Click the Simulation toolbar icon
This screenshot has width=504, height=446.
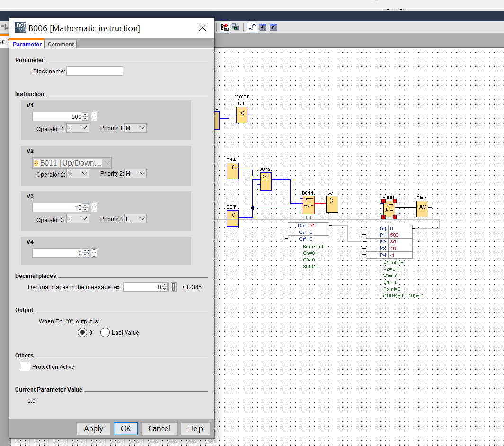(x=224, y=27)
